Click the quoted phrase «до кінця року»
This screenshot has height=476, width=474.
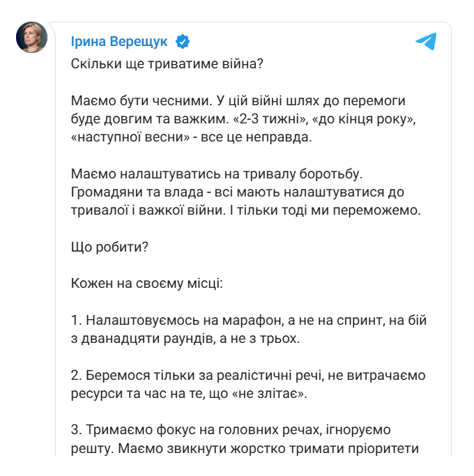click(x=363, y=119)
